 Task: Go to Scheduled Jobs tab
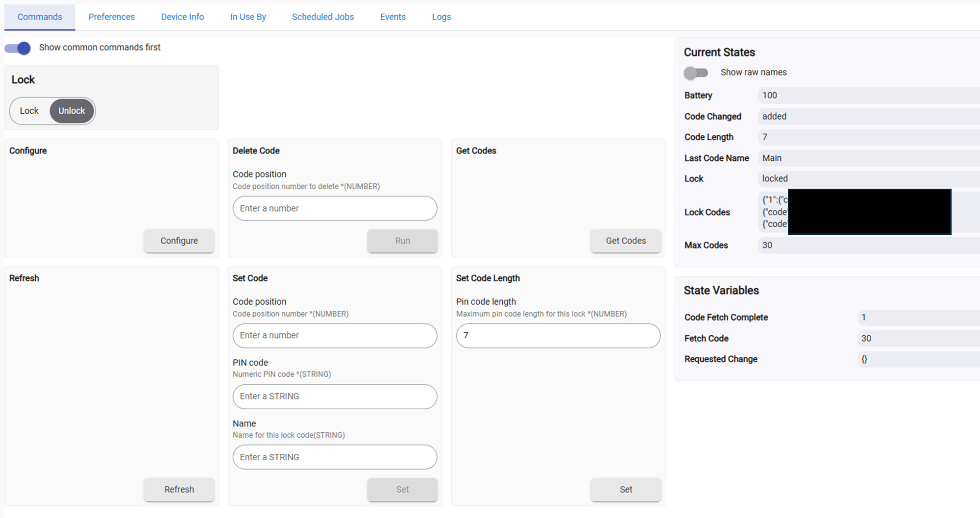322,17
